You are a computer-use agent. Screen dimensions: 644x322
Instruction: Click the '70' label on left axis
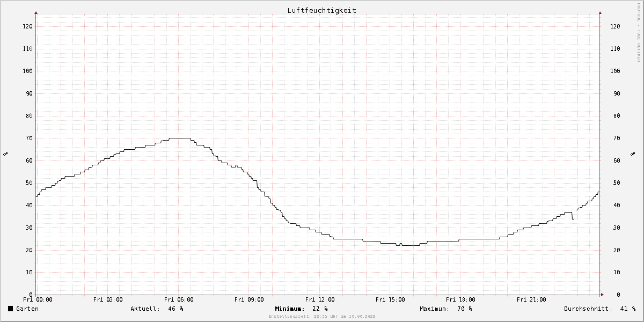click(x=29, y=138)
